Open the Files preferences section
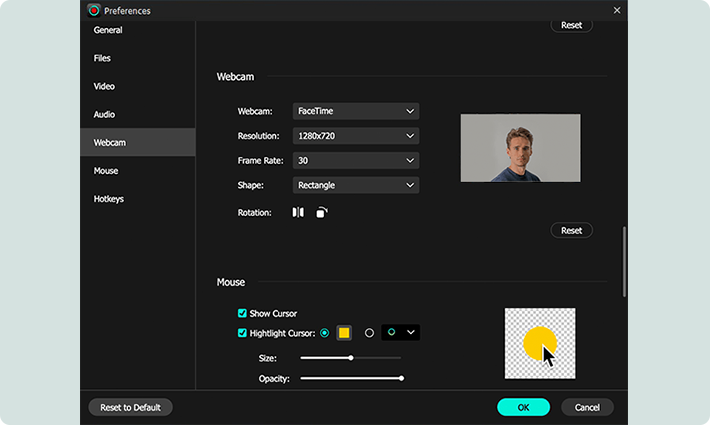Viewport: 710px width, 425px height. coord(138,58)
